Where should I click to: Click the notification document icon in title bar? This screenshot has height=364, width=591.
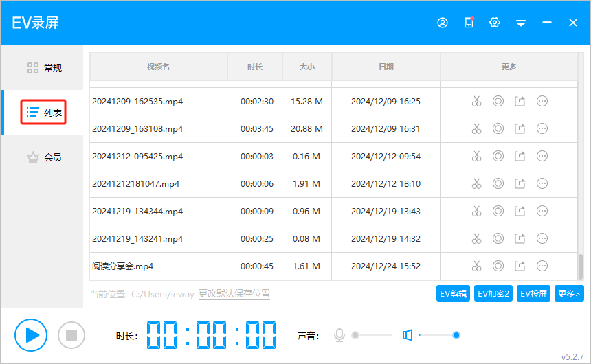tap(469, 23)
